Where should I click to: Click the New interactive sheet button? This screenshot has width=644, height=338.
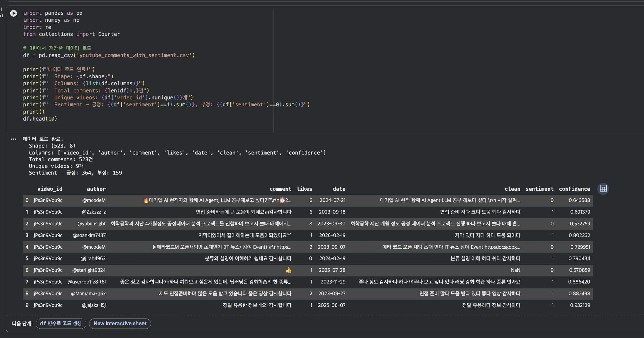pyautogui.click(x=120, y=323)
